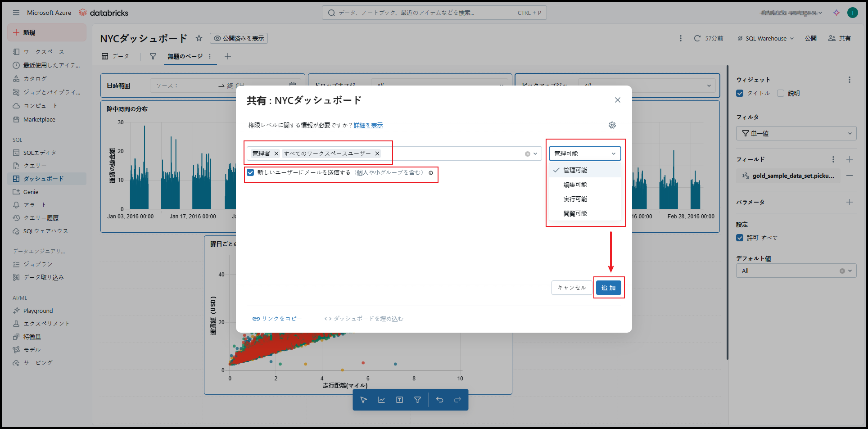The width and height of the screenshot is (868, 429).
Task: Open SQLエディタ in the sidebar
Action: click(x=47, y=153)
